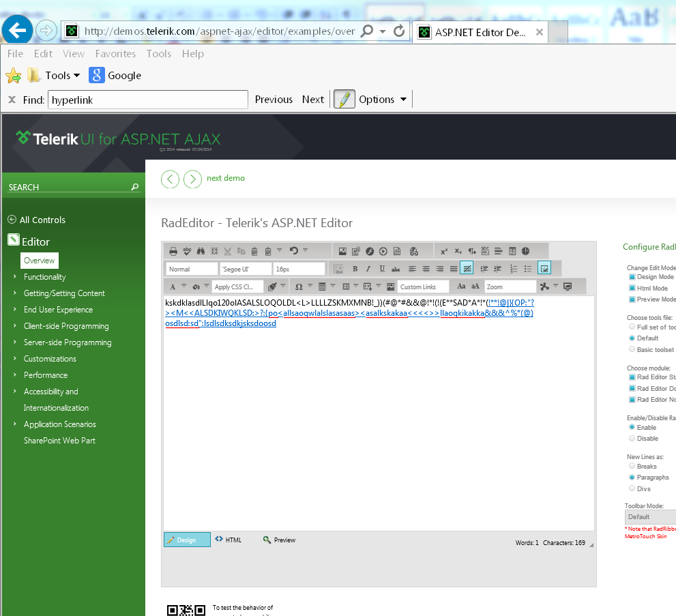
Task: Click the next demo link
Action: tap(226, 178)
